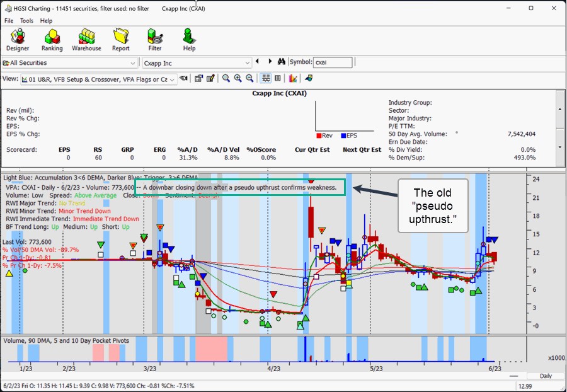The width and height of the screenshot is (567, 392).
Task: Click the binoculars find icon
Action: (282, 62)
